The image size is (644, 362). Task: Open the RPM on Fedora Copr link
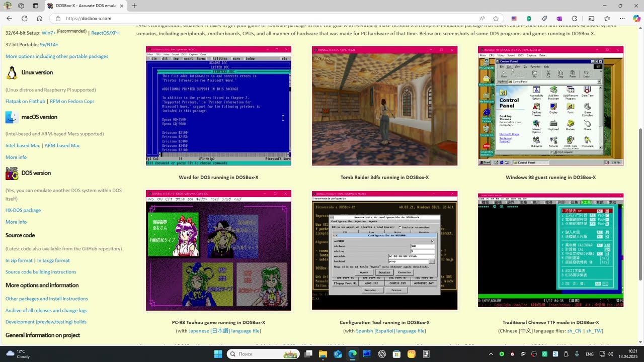pos(72,101)
